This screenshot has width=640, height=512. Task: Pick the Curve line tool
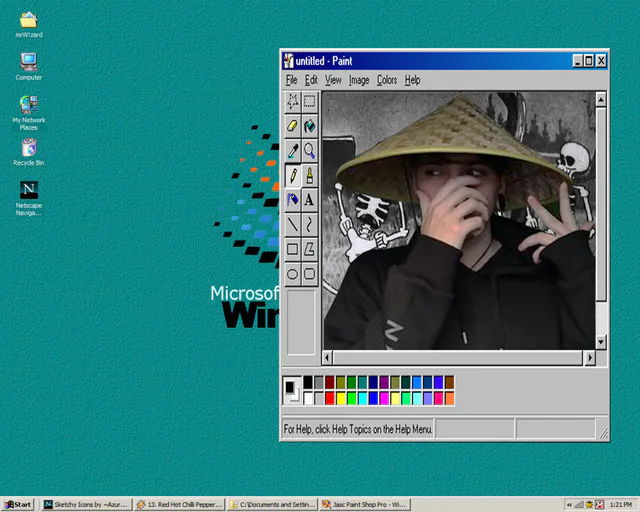pos(310,225)
